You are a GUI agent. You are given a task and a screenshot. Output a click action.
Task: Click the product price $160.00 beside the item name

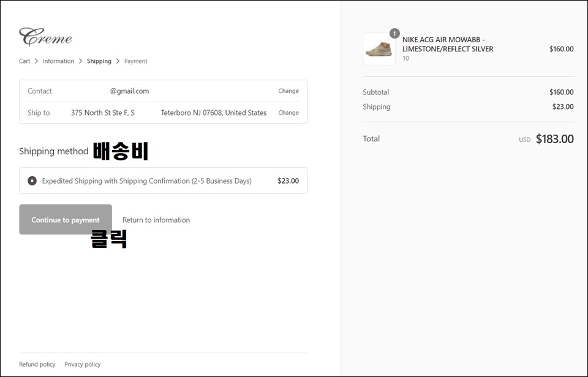562,49
